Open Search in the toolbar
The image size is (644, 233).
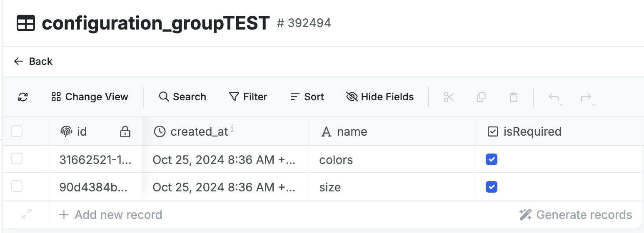182,97
